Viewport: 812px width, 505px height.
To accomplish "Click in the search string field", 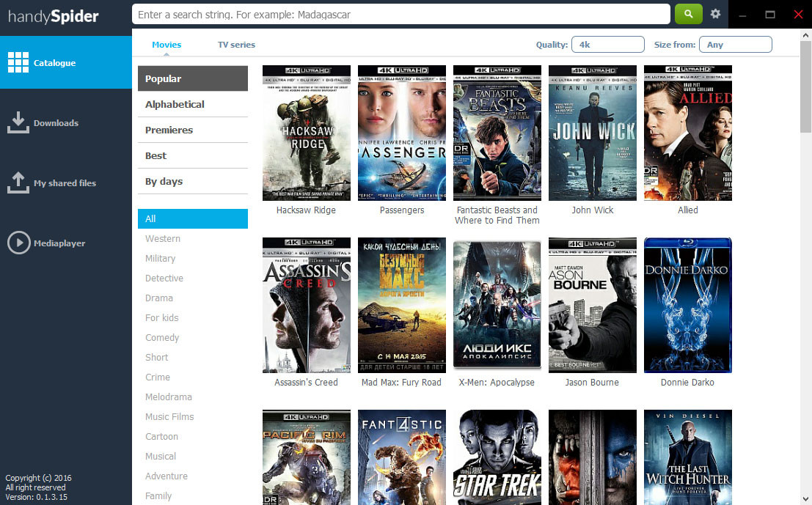I will [x=401, y=15].
